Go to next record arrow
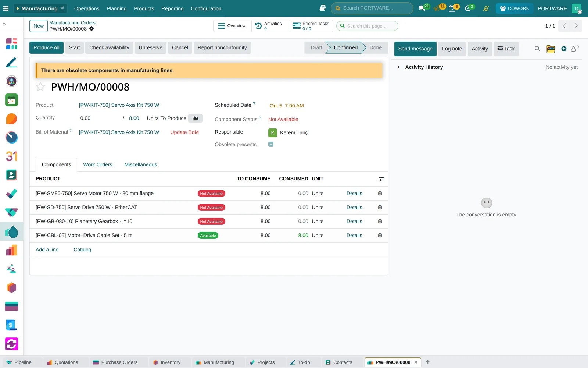This screenshot has height=368, width=588. tap(576, 26)
